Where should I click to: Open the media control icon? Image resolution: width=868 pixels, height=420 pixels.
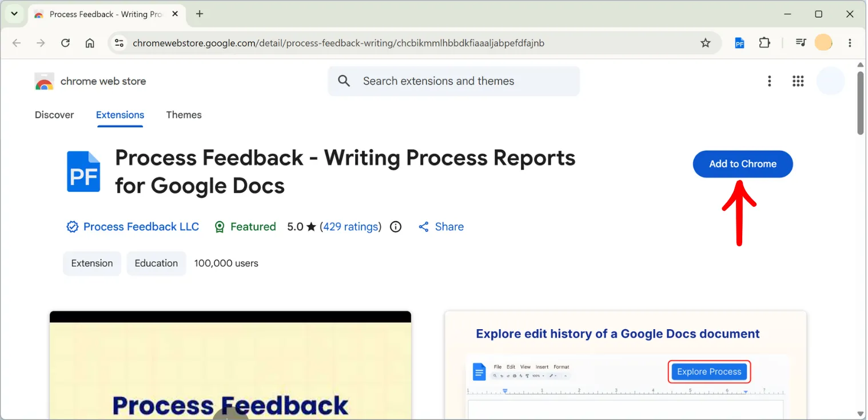pos(801,43)
